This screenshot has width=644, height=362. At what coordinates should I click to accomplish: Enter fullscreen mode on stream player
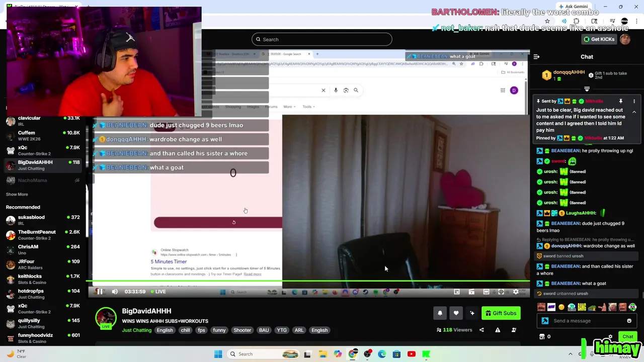pyautogui.click(x=501, y=292)
